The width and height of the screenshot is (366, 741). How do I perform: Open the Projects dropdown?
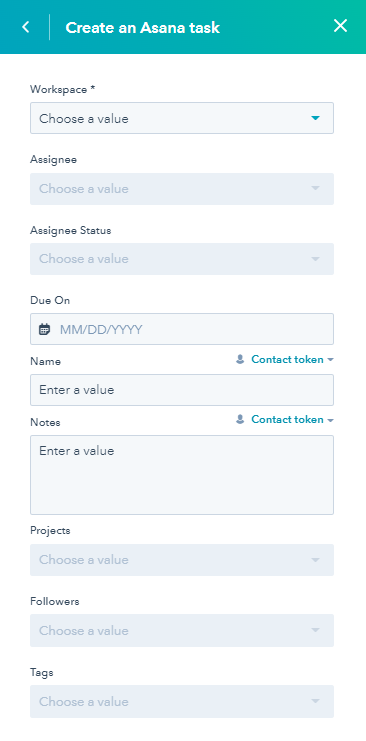[182, 560]
